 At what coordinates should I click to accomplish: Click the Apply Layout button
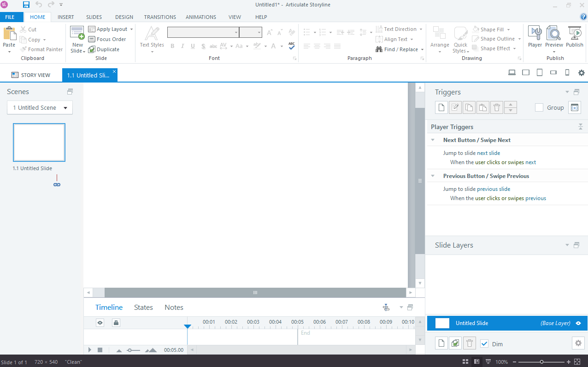pyautogui.click(x=111, y=29)
